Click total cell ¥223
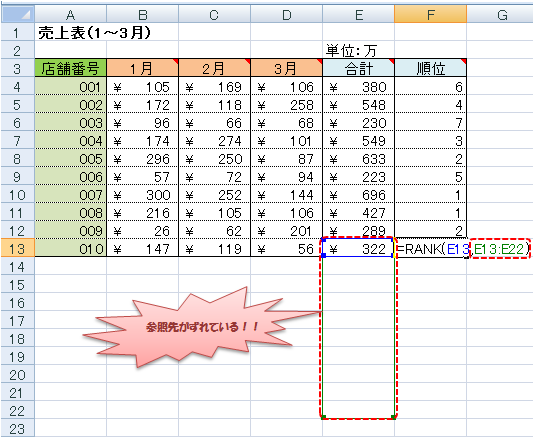 359,177
